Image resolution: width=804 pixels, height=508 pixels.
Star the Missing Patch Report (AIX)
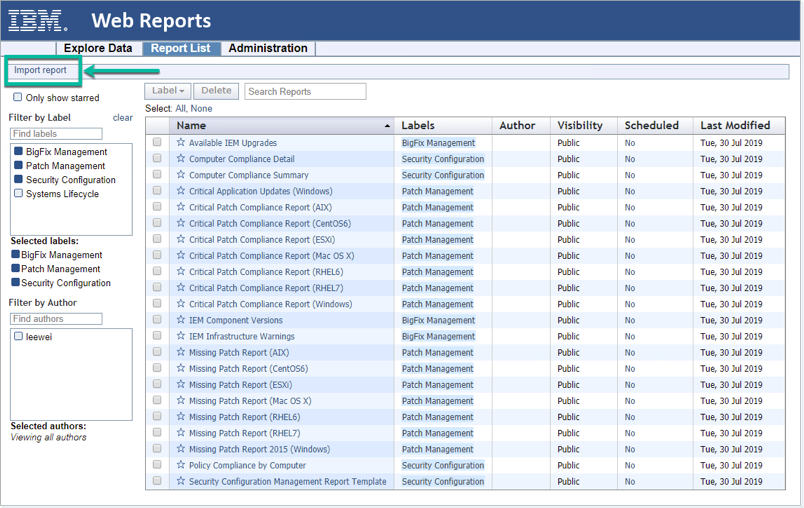[180, 352]
